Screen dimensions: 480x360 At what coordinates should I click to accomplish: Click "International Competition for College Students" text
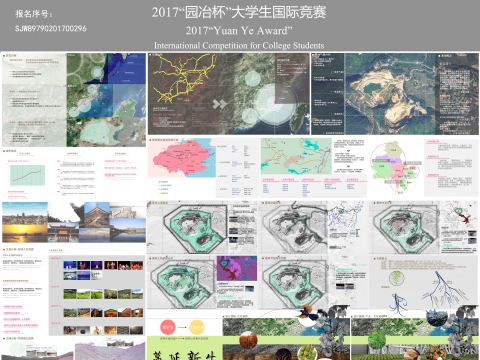point(239,45)
